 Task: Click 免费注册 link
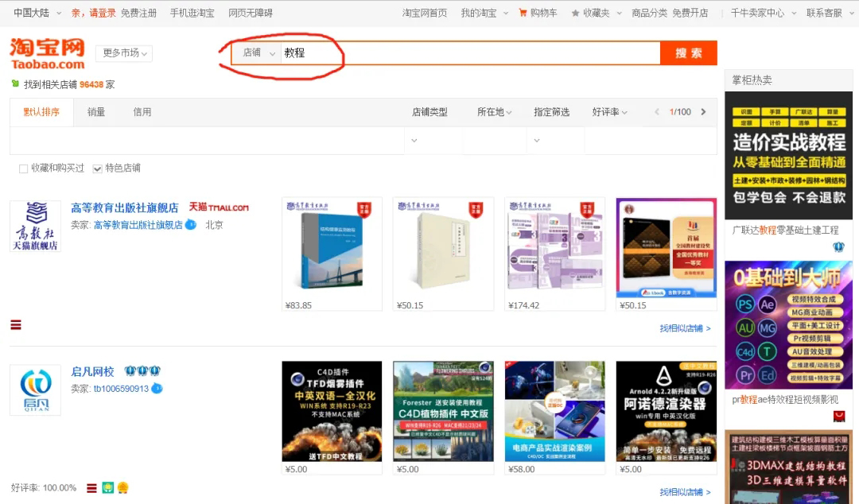[138, 13]
